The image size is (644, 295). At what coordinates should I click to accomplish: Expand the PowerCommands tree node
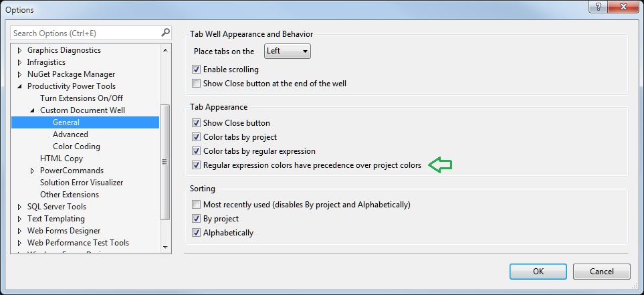tap(32, 171)
